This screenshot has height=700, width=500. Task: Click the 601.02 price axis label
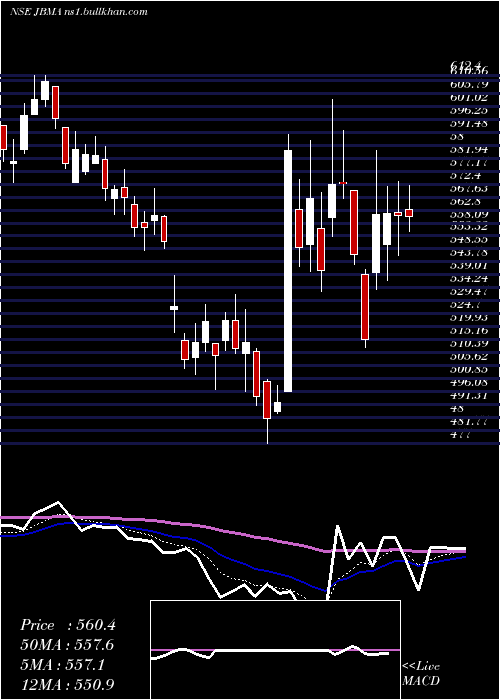click(469, 97)
